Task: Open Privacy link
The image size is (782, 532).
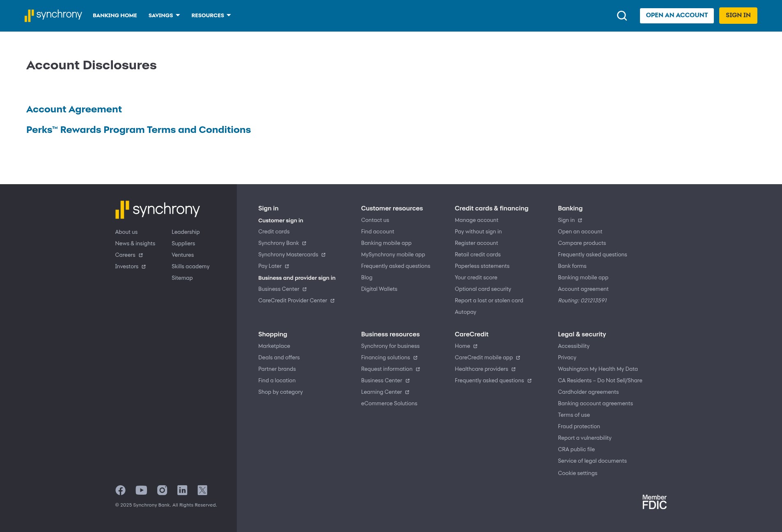Action: click(567, 358)
